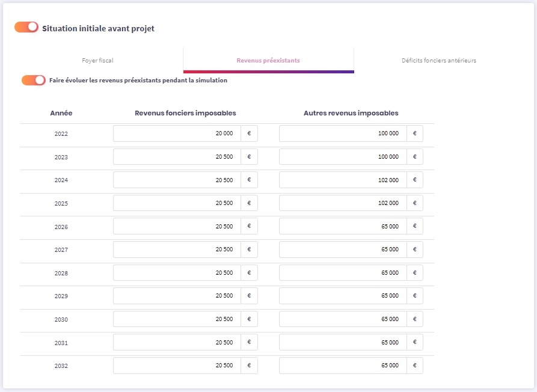Switch to Déficits fonciers antérieurs tab
Screen dimensions: 537x392
(439, 61)
